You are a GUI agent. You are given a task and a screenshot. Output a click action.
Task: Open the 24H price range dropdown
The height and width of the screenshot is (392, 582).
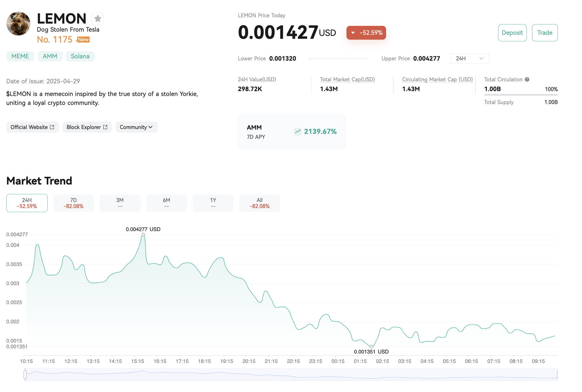[x=469, y=59]
